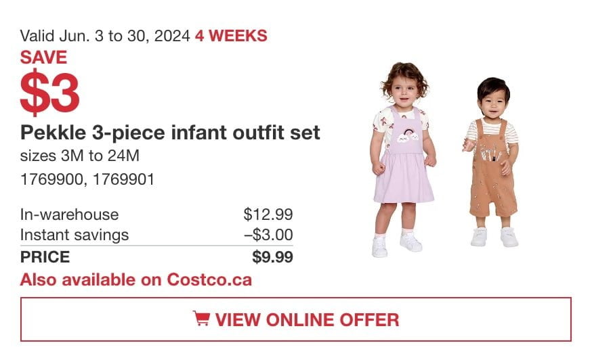Click the Instant savings label
The height and width of the screenshot is (364, 592).
click(75, 235)
